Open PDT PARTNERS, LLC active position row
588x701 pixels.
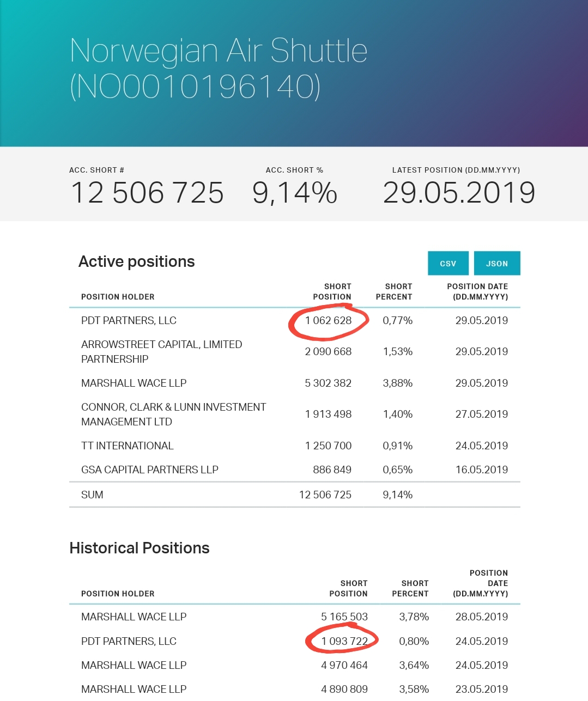(x=295, y=320)
